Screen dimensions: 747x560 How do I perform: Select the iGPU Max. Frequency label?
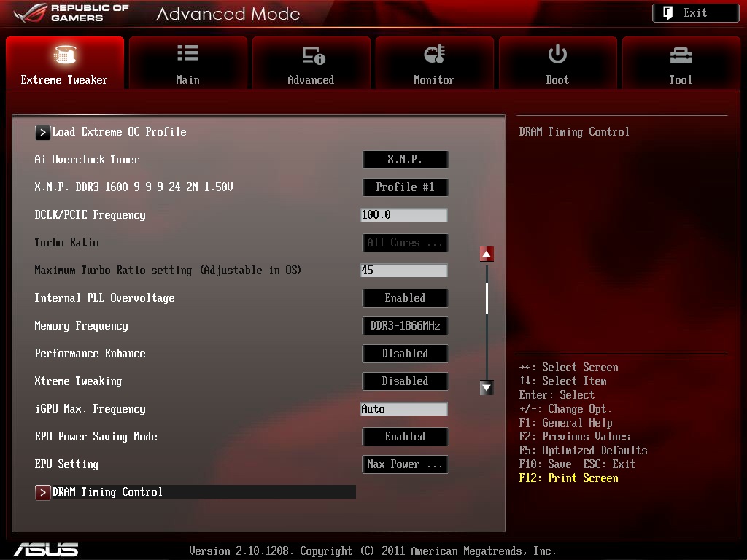click(x=90, y=409)
